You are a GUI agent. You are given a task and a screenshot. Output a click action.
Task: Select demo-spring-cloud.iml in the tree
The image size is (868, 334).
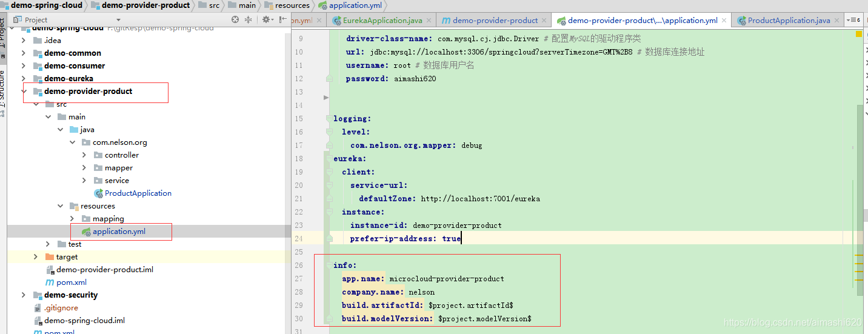coord(85,321)
